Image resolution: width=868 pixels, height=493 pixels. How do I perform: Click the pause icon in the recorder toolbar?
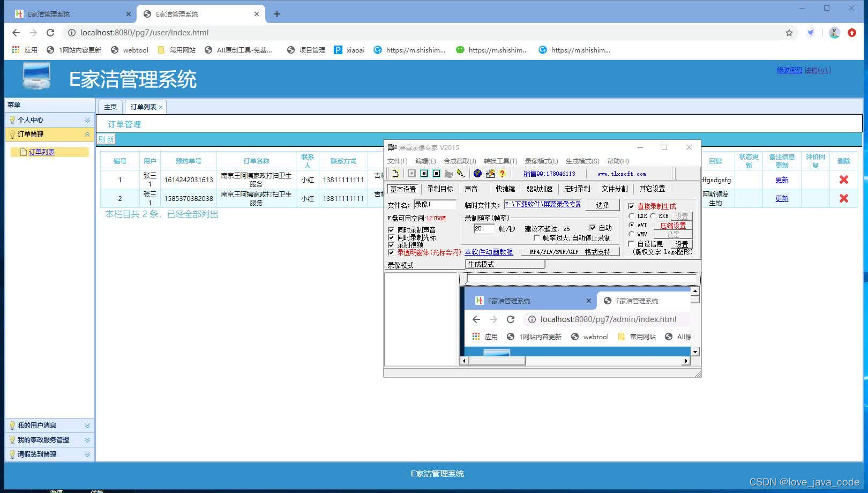pyautogui.click(x=424, y=174)
